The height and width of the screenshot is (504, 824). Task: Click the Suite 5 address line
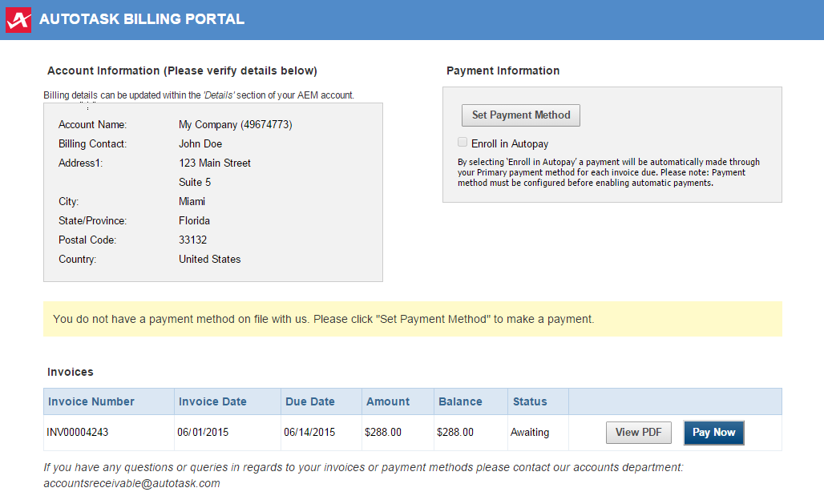(195, 183)
